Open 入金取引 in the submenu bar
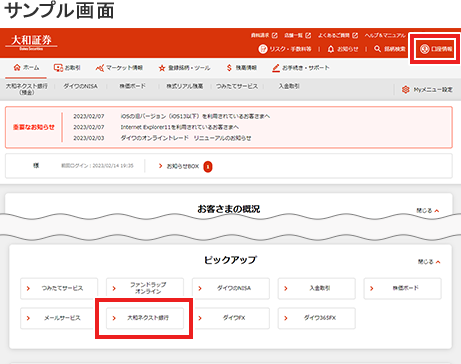 point(289,86)
